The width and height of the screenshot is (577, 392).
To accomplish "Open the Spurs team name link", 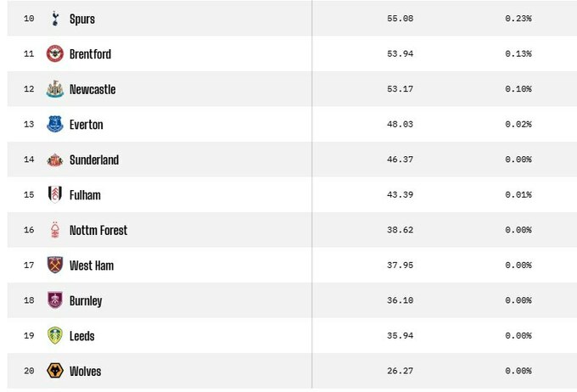I will (82, 19).
